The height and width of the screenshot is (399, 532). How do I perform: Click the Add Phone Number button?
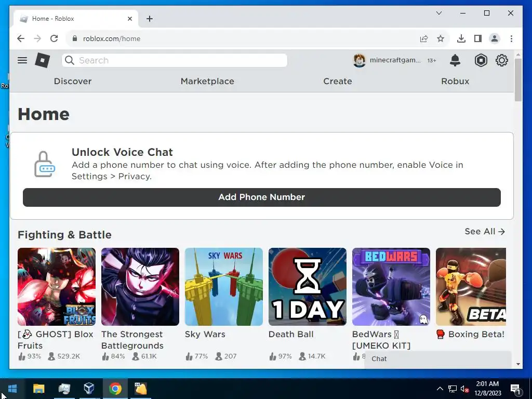coord(262,197)
